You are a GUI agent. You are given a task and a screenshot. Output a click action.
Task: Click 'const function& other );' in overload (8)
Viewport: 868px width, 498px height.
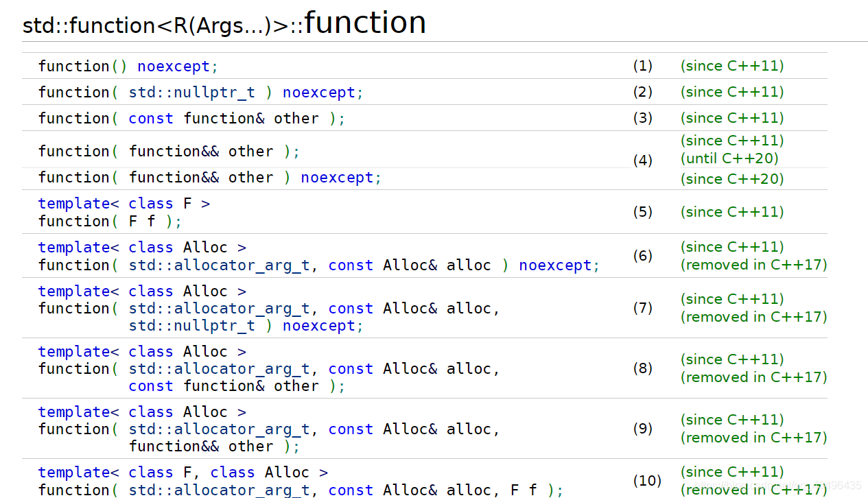tap(237, 386)
